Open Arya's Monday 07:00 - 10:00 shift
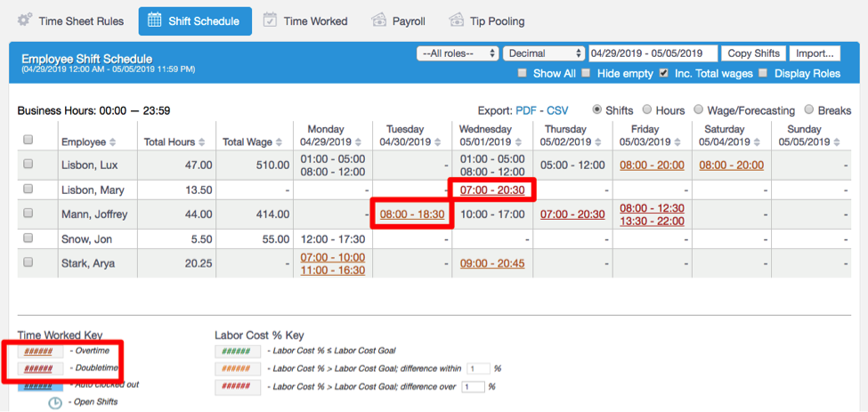868x412 pixels. click(333, 257)
